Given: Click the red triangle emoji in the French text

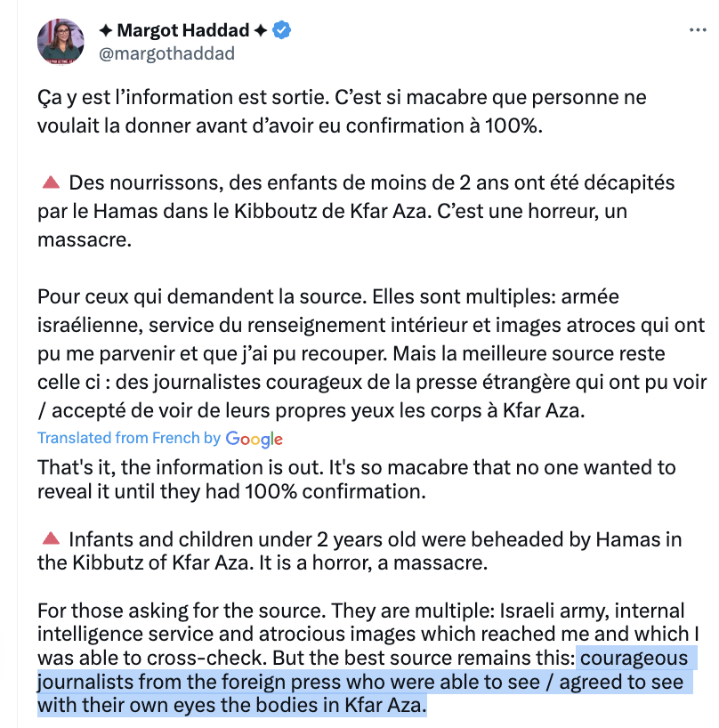Looking at the screenshot, I should (51, 183).
